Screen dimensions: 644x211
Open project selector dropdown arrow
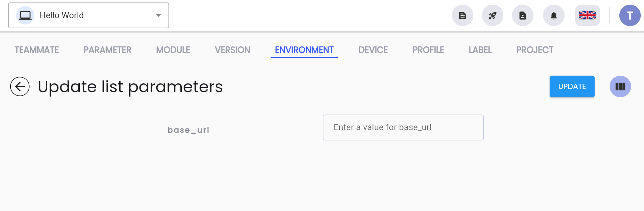[158, 15]
